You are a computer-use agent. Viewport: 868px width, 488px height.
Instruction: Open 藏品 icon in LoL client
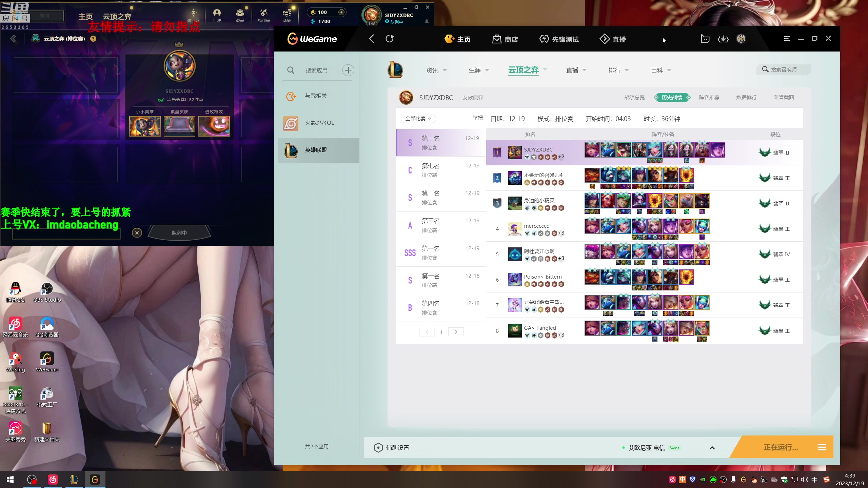[x=240, y=16]
